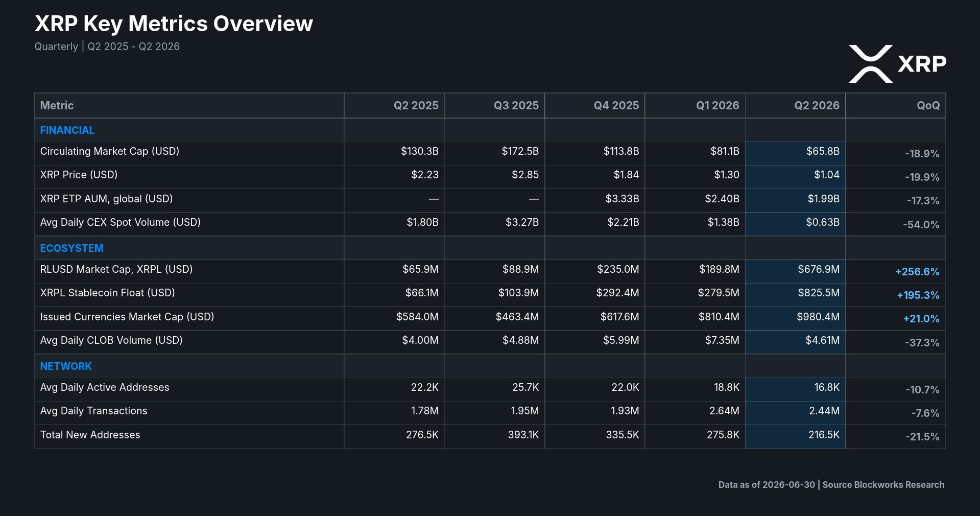Click the 'ECOSYSTEM' section heading
This screenshot has width=980, height=516.
72,248
